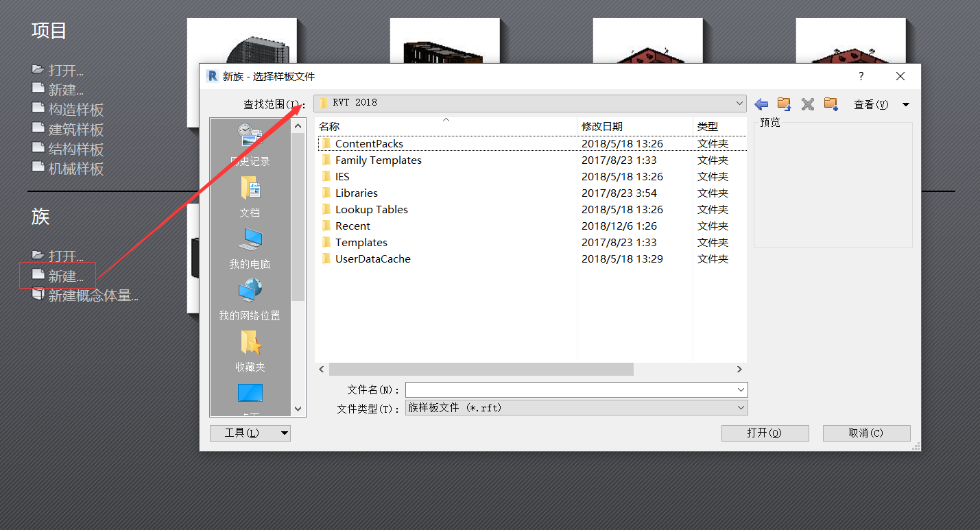Click 项目 新建... link on start page

(x=58, y=90)
